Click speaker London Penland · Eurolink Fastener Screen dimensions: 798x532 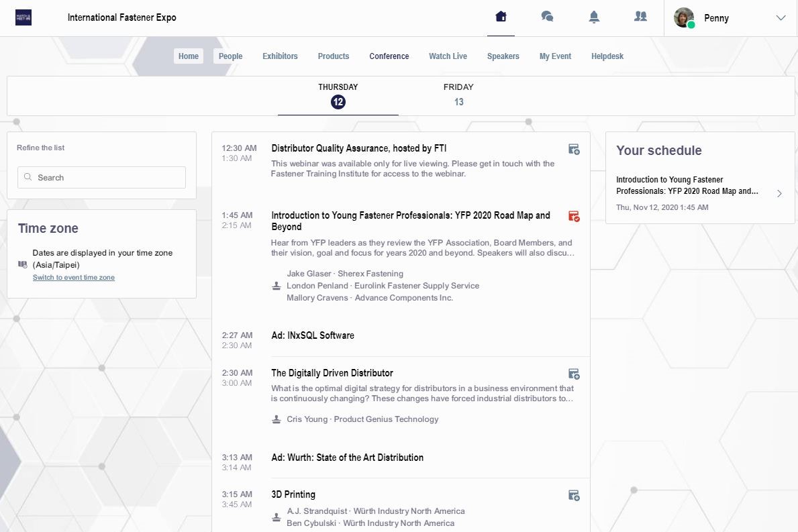tap(383, 286)
